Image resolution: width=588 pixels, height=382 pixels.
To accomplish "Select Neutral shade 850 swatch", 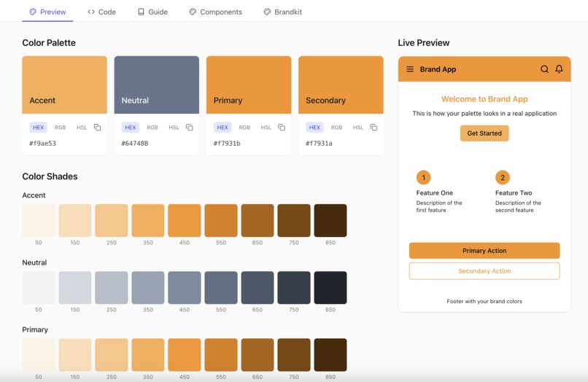I will 330,287.
